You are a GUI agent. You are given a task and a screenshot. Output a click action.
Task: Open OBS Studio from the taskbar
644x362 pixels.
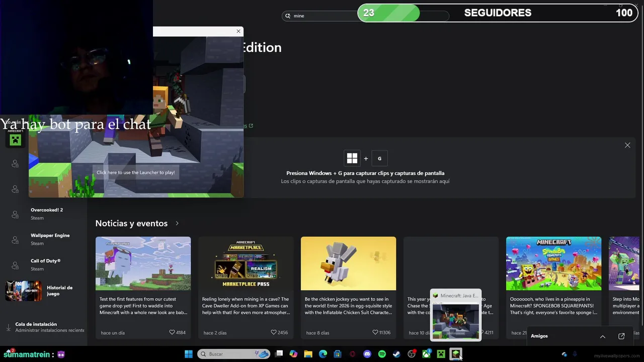[412, 354]
